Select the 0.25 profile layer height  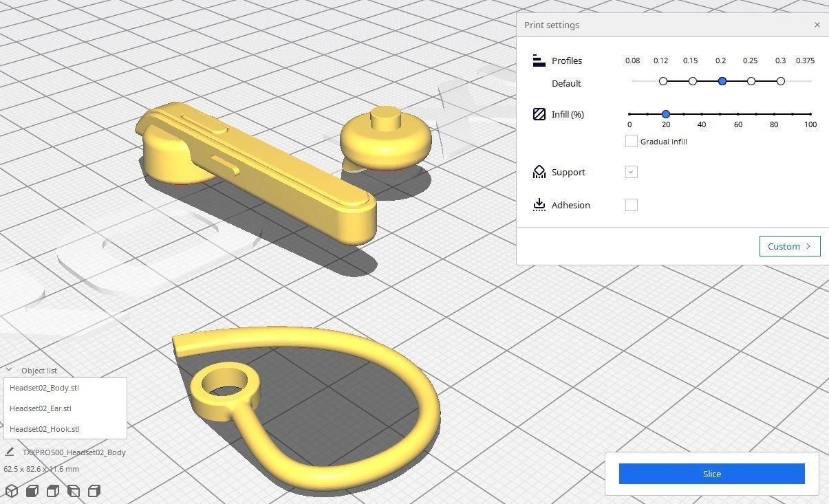coord(751,81)
